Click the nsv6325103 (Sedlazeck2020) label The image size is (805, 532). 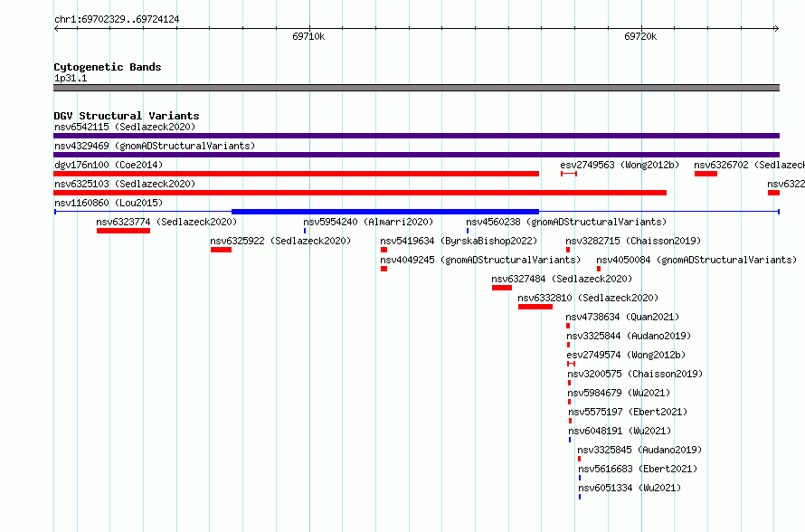coord(125,184)
